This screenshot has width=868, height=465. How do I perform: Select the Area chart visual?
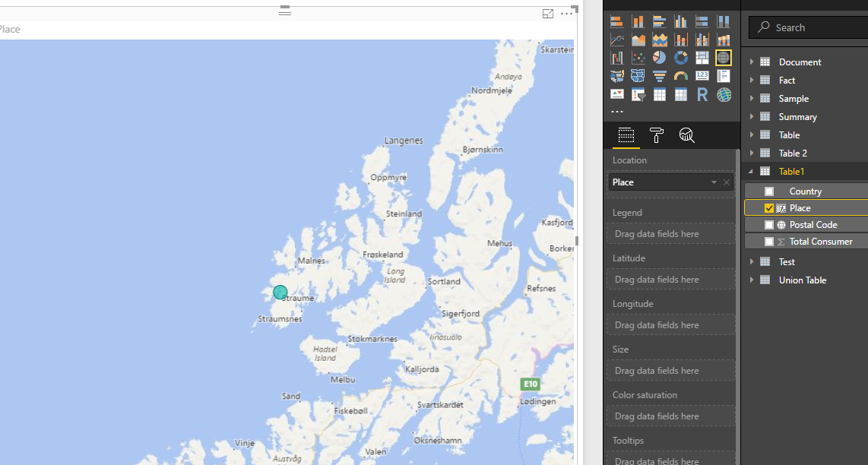[638, 40]
